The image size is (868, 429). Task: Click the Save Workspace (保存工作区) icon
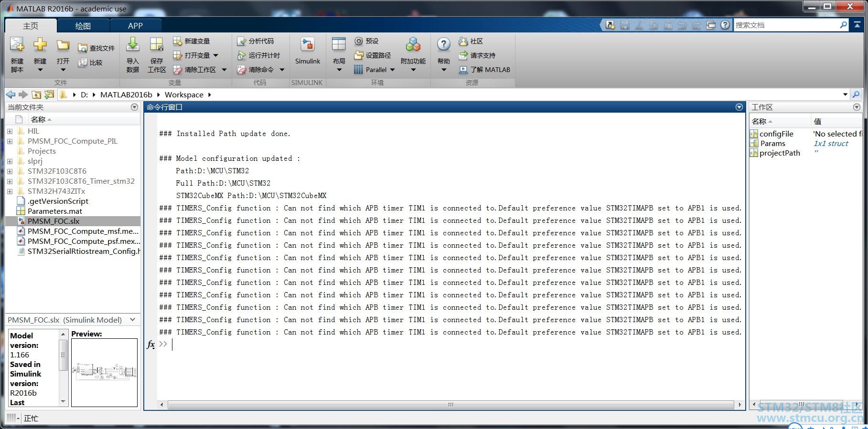[x=157, y=45]
